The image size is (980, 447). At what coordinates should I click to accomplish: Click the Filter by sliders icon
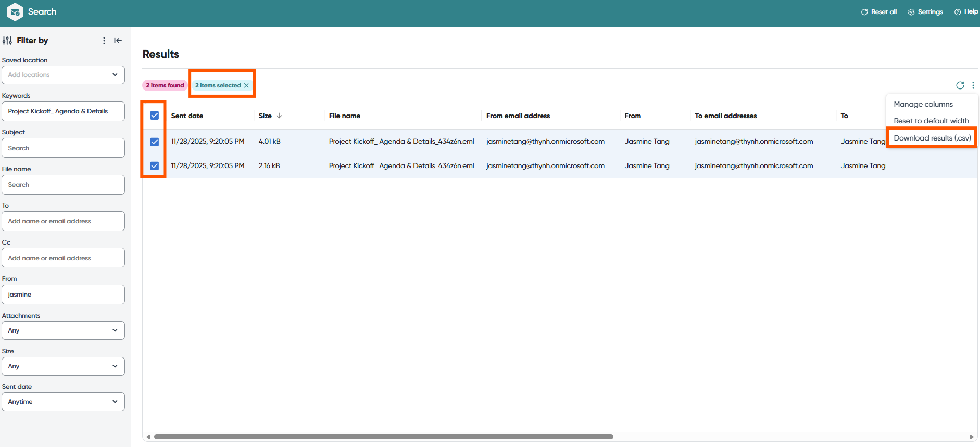(7, 41)
